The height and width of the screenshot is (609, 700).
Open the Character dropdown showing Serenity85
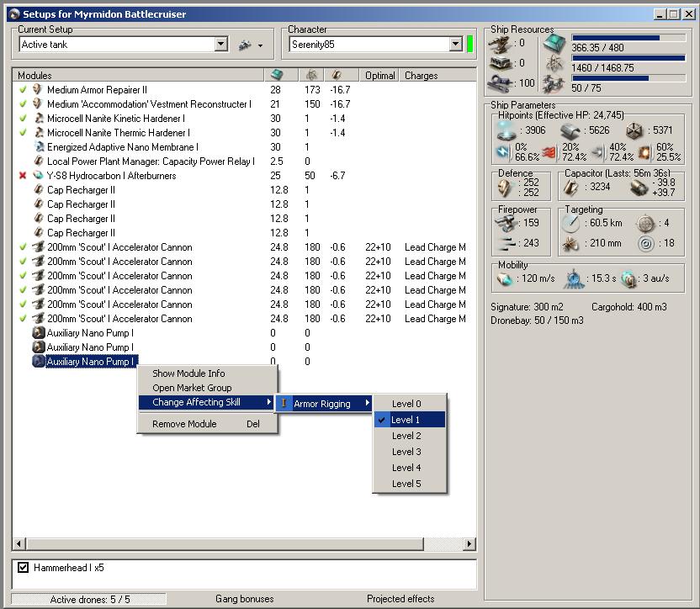[x=455, y=45]
